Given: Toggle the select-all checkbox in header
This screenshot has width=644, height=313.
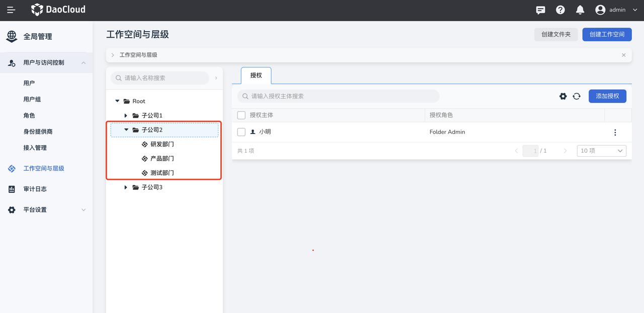Looking at the screenshot, I should click(x=241, y=115).
